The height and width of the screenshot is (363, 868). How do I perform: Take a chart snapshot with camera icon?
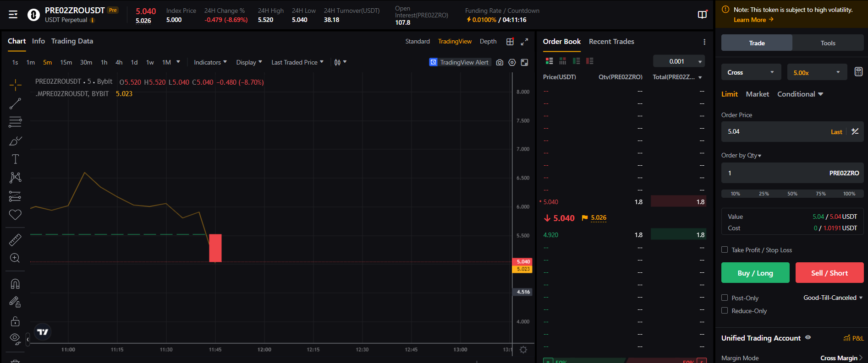pyautogui.click(x=500, y=62)
